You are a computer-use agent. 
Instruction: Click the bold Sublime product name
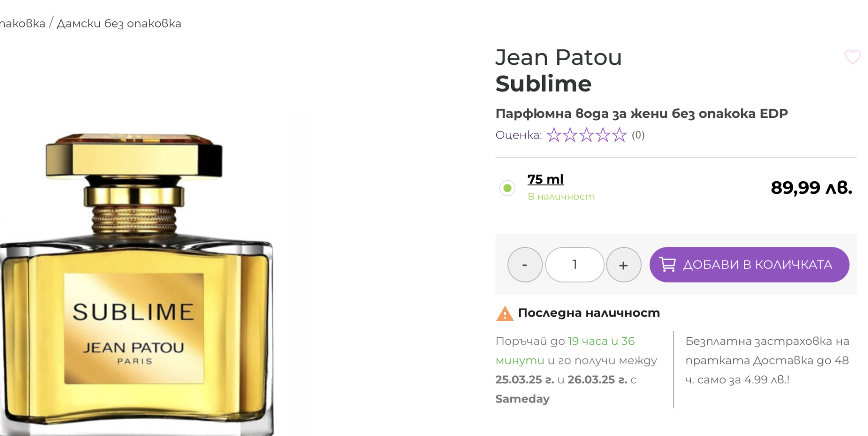pyautogui.click(x=543, y=84)
